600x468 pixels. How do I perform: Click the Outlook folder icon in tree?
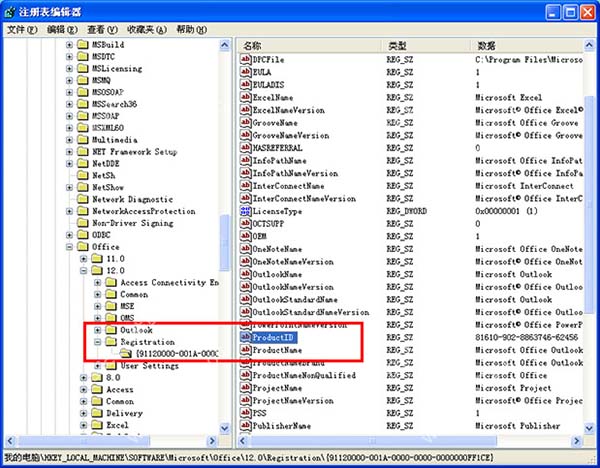tap(111, 329)
